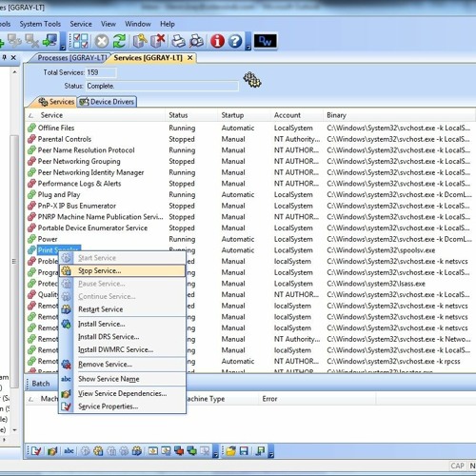The width and height of the screenshot is (476, 476).
Task: Select the Services sub-tab
Action: [56, 102]
